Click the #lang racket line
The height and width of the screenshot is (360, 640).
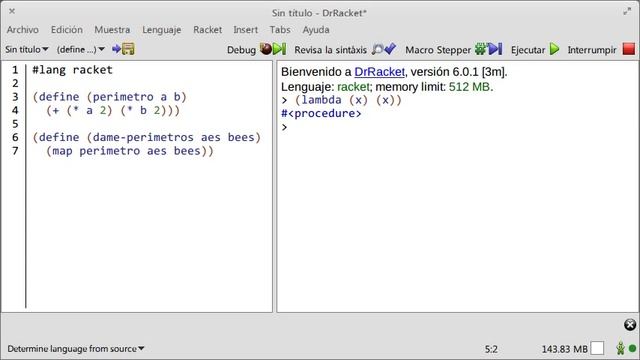point(73,70)
